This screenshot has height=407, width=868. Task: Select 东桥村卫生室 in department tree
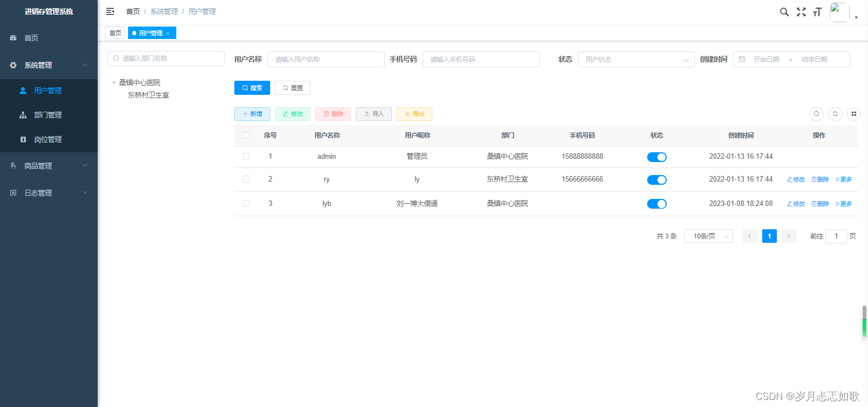point(149,95)
